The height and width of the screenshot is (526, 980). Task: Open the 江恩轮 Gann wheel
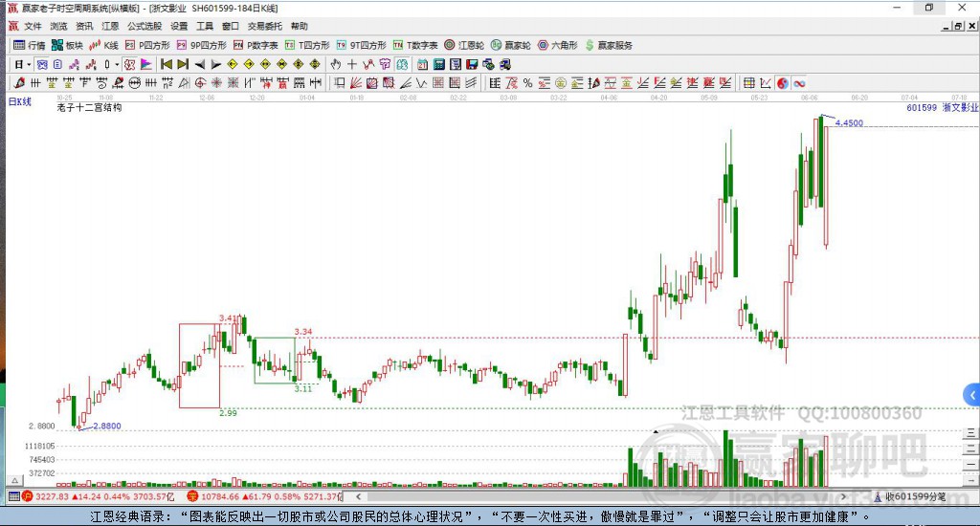464,45
